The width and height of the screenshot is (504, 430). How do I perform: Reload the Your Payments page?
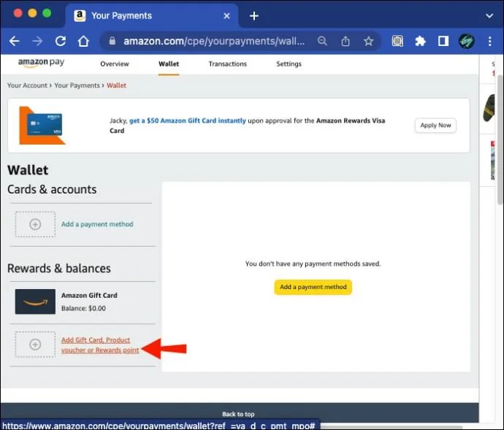61,41
